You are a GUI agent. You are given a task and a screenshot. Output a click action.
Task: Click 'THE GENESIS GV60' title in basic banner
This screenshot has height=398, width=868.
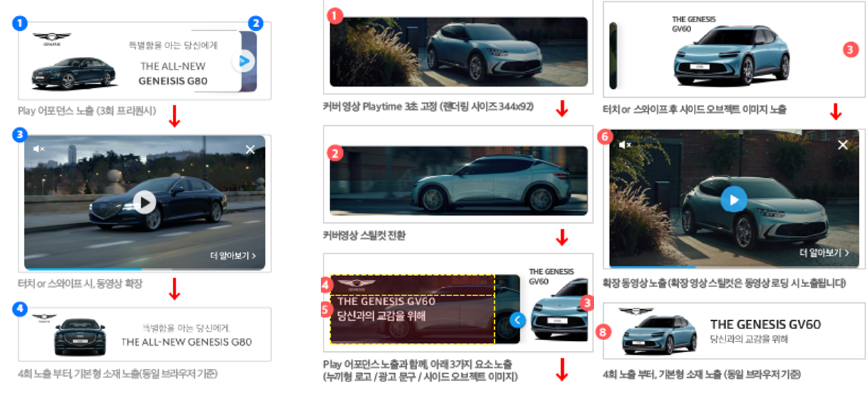[x=765, y=324]
